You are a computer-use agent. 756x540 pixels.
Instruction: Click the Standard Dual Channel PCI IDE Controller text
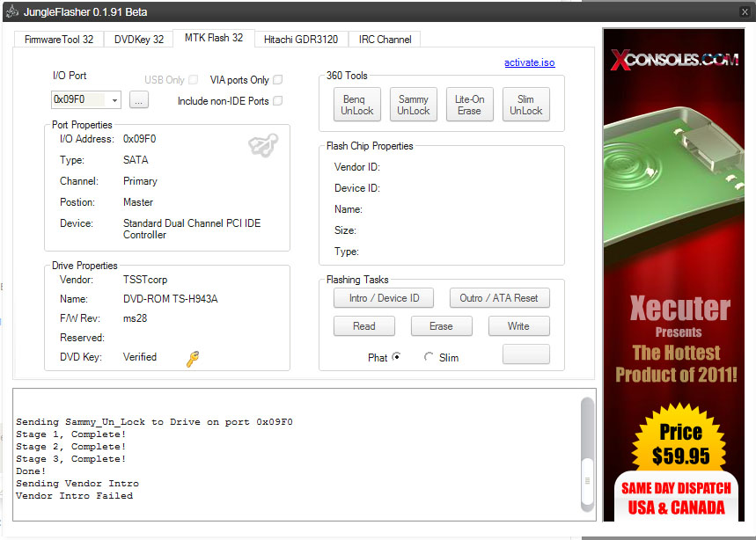pos(192,230)
